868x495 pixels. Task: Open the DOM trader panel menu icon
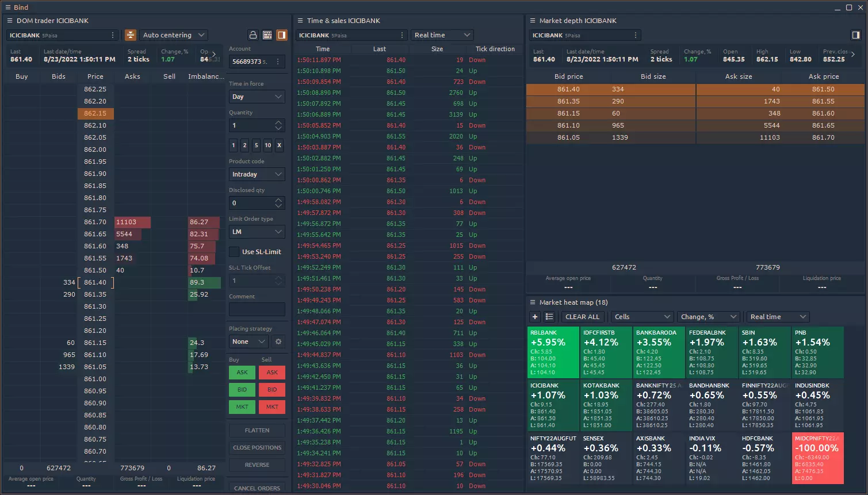[10, 21]
